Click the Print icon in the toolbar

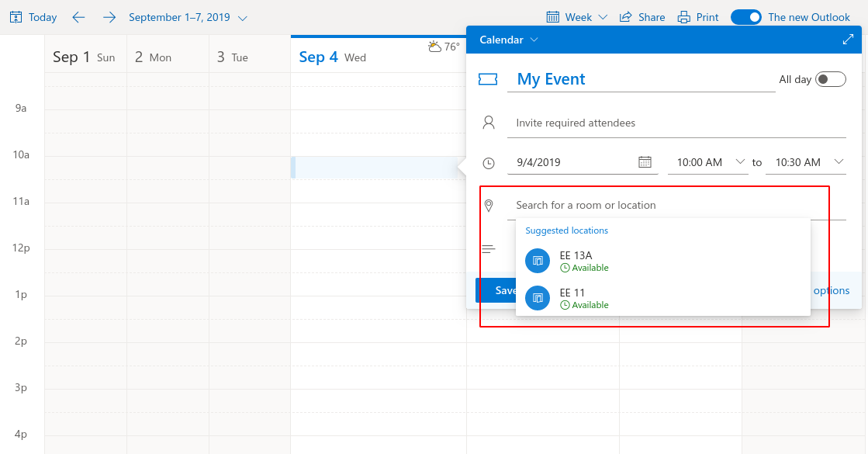683,17
